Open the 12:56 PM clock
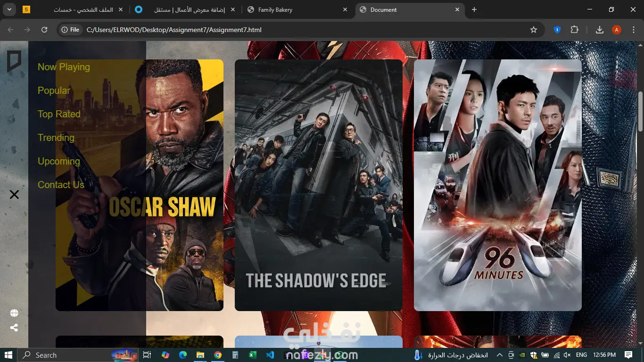Viewport: 644px width, 362px height. coord(604,355)
